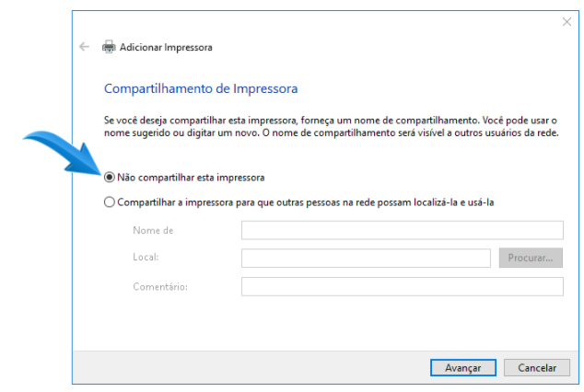
Task: Go back using the left arrow icon
Action: (x=84, y=47)
